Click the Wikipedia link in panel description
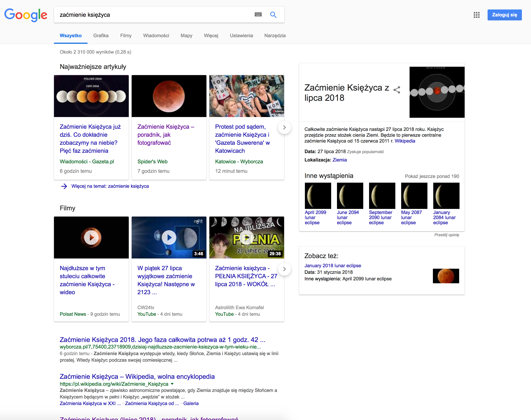Viewport: 531px width, 420px height. [405, 141]
